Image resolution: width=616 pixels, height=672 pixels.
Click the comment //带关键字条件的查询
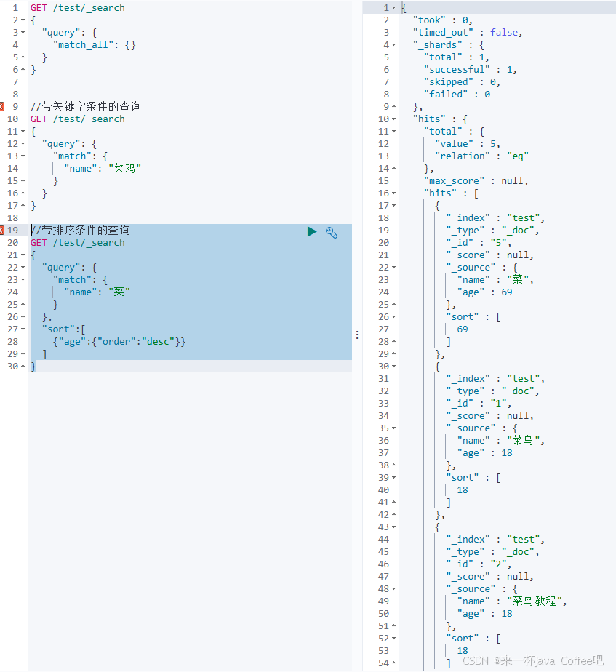(x=86, y=106)
